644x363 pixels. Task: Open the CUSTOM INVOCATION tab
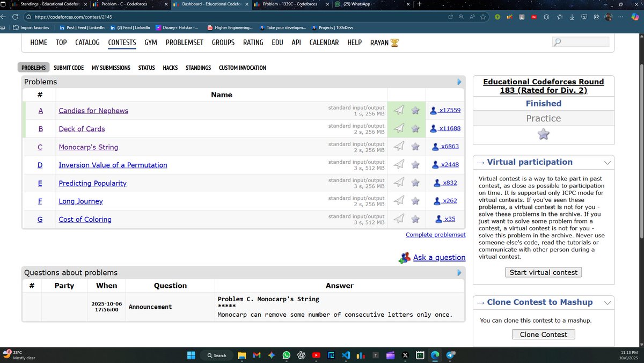tap(243, 68)
